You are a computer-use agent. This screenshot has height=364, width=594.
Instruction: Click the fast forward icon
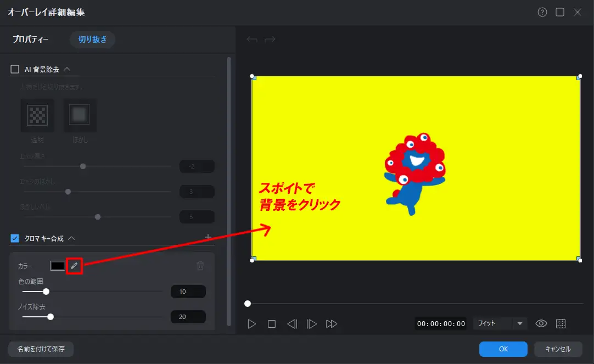coord(331,324)
